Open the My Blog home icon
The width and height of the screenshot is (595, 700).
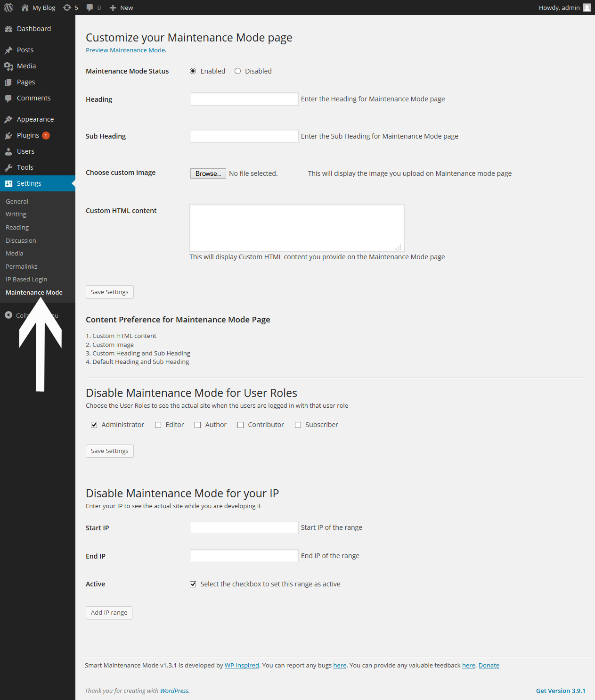(x=25, y=8)
